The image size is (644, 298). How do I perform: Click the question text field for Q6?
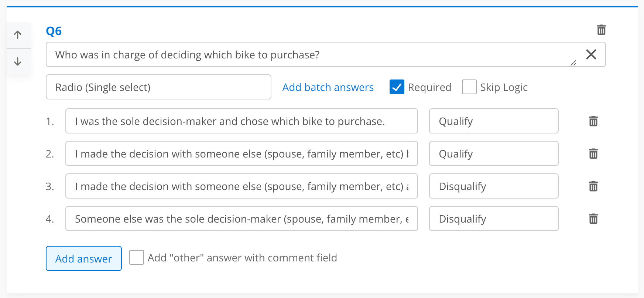click(x=310, y=55)
